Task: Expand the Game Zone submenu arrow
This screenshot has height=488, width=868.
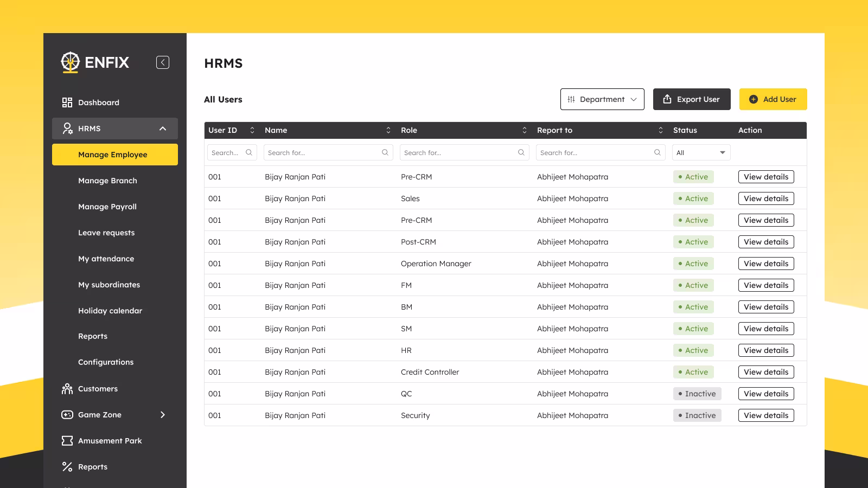Action: click(x=163, y=415)
